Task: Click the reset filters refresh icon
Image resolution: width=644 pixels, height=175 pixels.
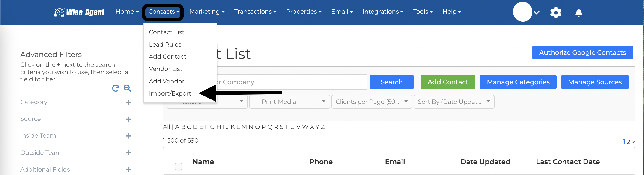Action: [x=116, y=88]
